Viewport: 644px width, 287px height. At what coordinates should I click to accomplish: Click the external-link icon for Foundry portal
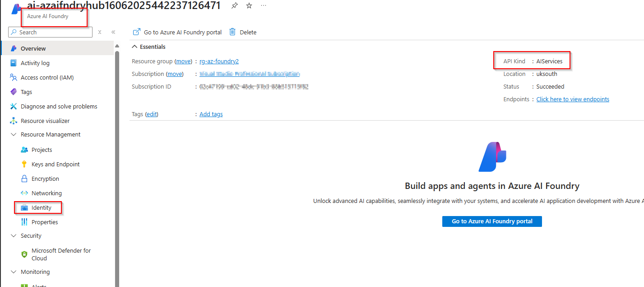(x=136, y=32)
